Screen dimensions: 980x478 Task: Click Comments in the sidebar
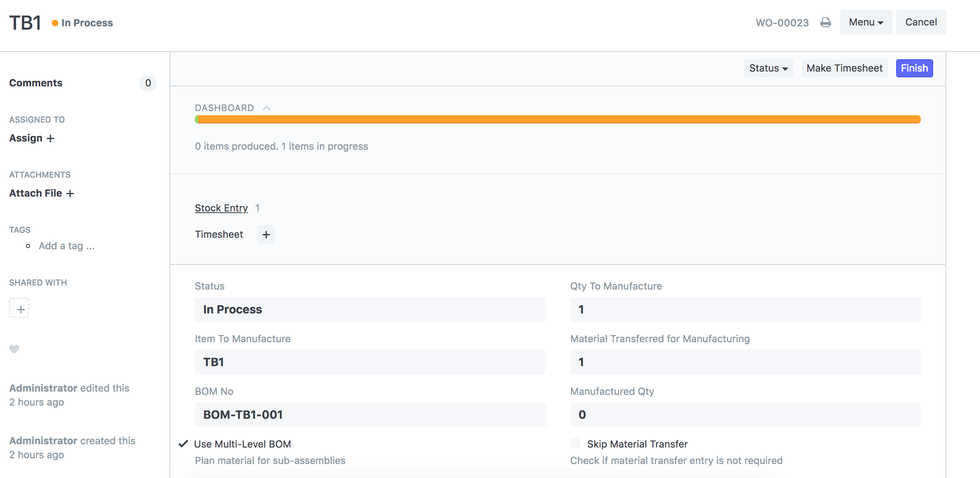(36, 83)
